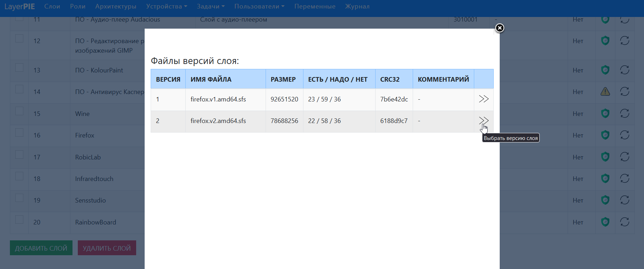Screen dimensions: 644x269
Task: Click refresh icon for row 19
Action: pos(625,200)
